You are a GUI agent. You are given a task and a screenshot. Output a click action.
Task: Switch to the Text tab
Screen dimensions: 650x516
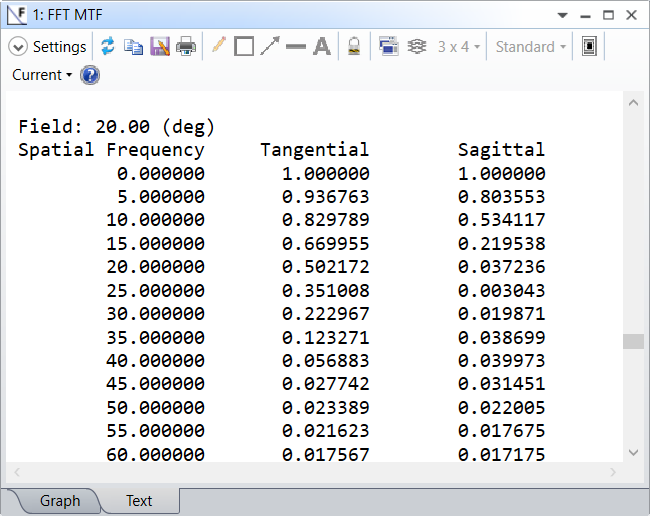[139, 501]
